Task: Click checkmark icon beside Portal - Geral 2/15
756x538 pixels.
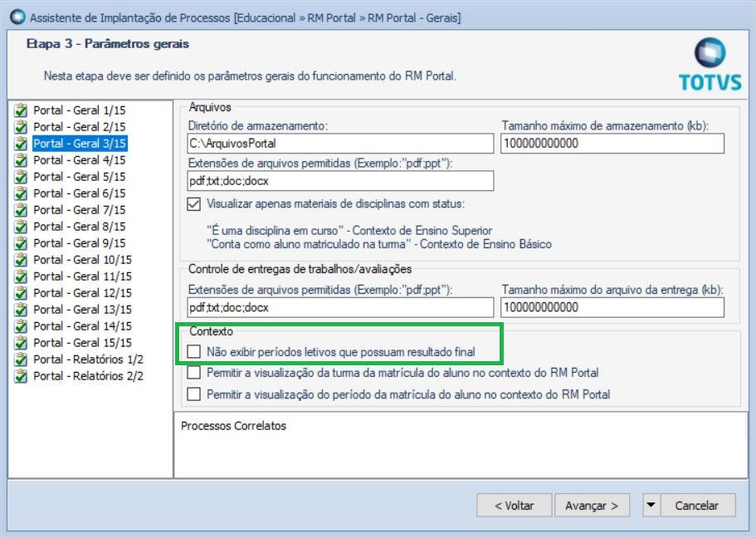Action: coord(21,127)
